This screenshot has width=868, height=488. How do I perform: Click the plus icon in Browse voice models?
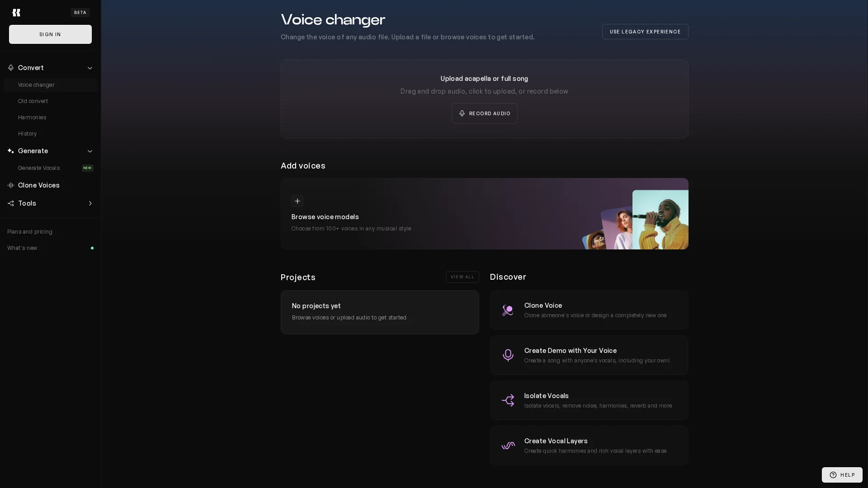point(297,201)
